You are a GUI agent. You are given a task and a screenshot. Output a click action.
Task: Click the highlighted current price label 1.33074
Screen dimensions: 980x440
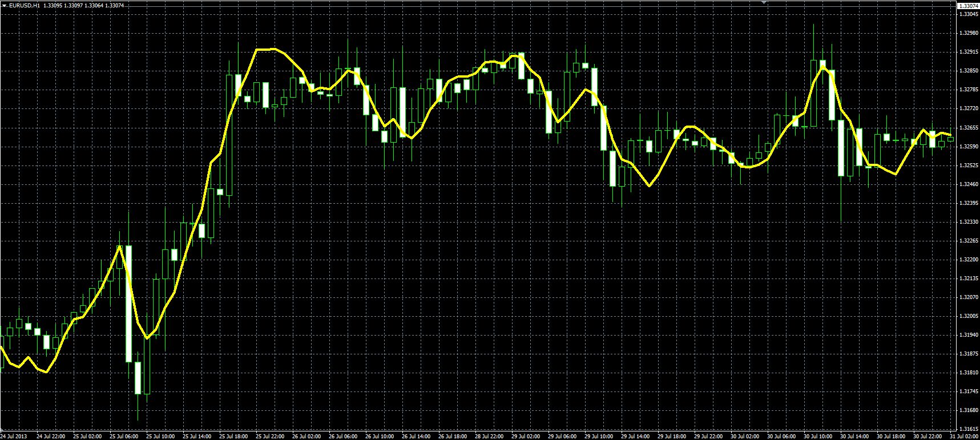tap(968, 6)
